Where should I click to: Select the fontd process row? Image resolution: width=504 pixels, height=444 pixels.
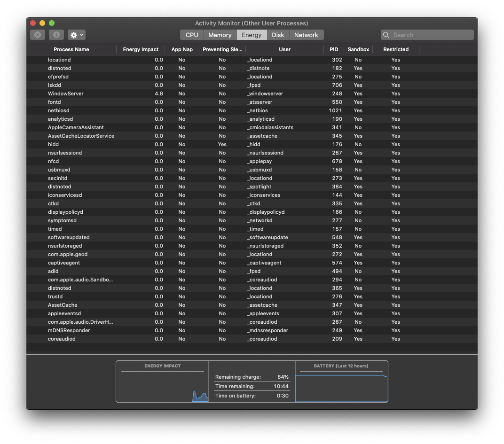[x=252, y=102]
